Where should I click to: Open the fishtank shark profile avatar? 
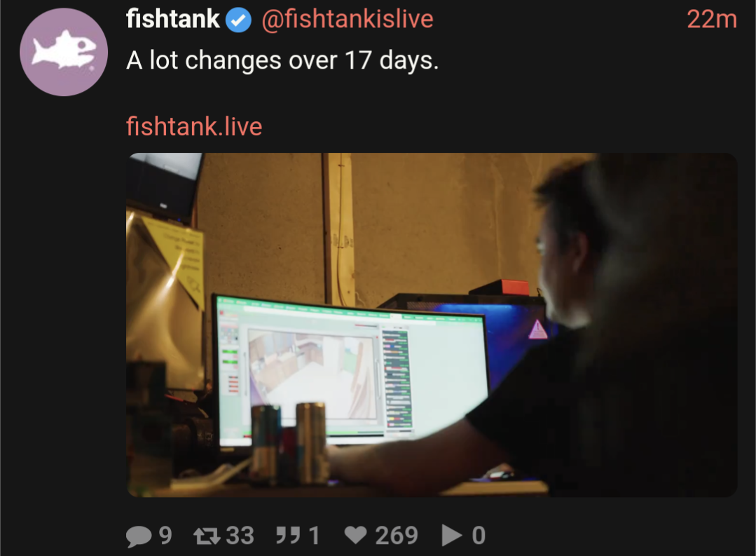pyautogui.click(x=64, y=52)
